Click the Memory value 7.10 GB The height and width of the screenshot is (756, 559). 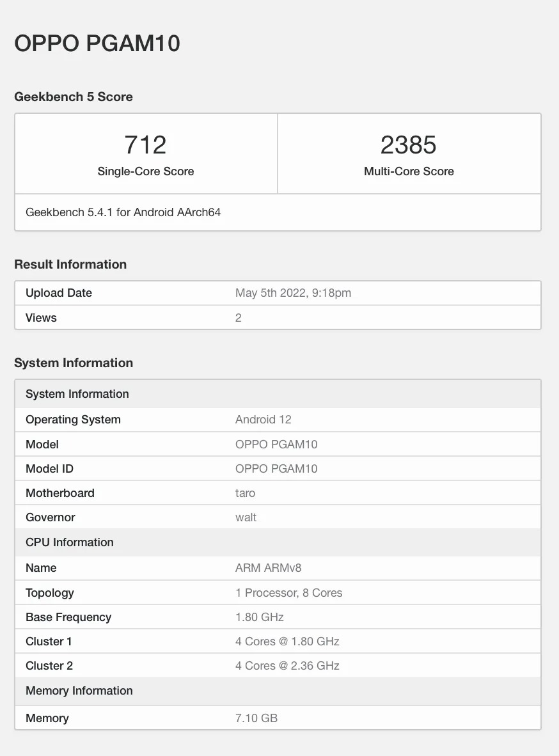256,718
